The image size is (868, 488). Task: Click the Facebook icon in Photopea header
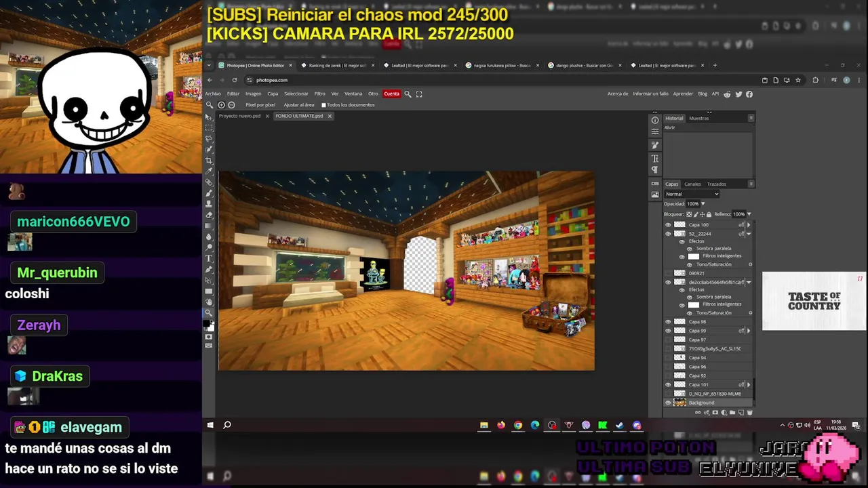point(749,94)
